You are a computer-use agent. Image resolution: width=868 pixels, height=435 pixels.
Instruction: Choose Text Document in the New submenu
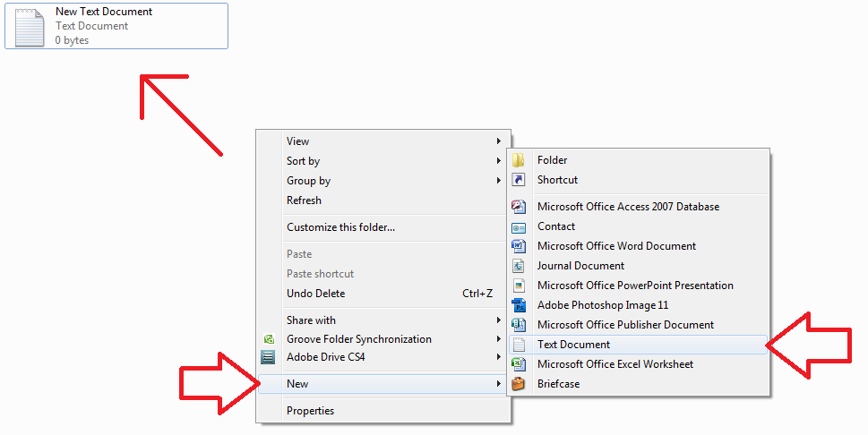(639, 345)
